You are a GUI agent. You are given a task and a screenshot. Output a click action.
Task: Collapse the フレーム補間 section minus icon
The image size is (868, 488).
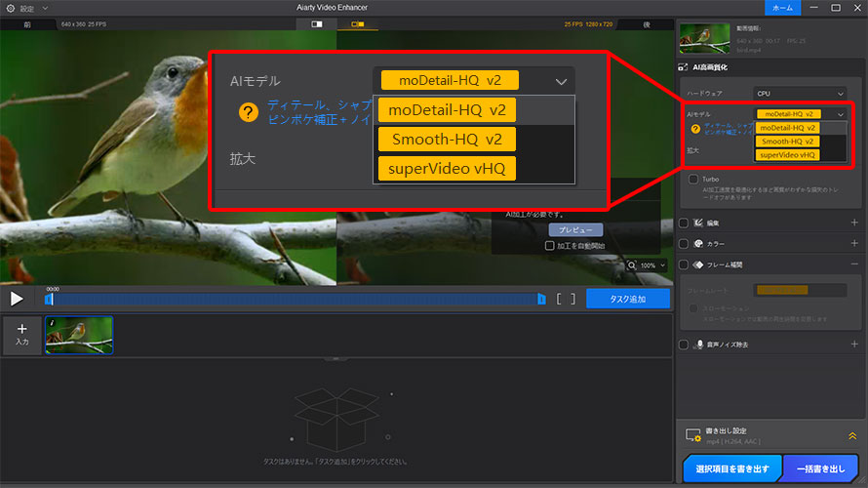click(x=854, y=264)
